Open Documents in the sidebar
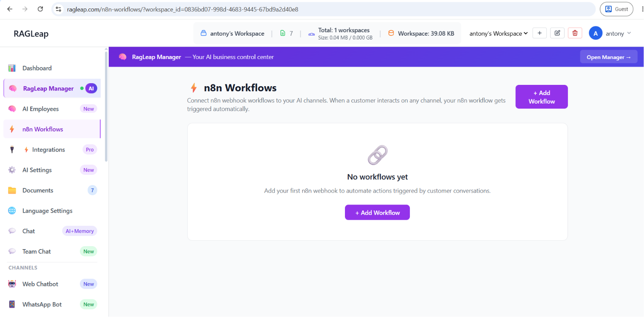Screen dimensions: 644x317 (52, 190)
